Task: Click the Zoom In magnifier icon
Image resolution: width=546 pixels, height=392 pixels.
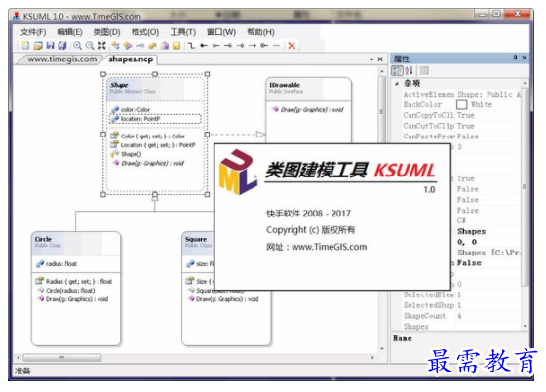Action: pyautogui.click(x=77, y=45)
